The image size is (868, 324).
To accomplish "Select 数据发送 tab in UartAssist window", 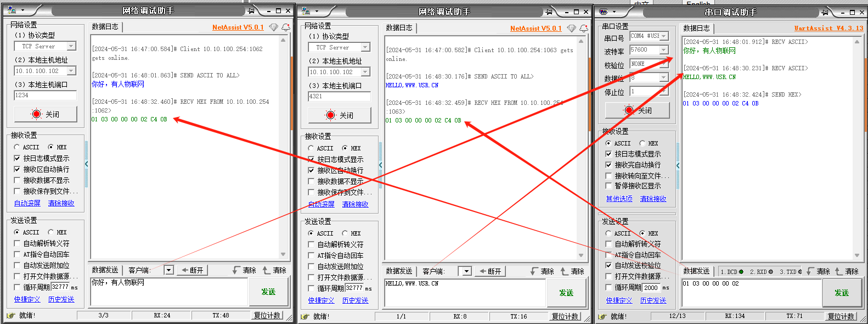I will pyautogui.click(x=696, y=271).
